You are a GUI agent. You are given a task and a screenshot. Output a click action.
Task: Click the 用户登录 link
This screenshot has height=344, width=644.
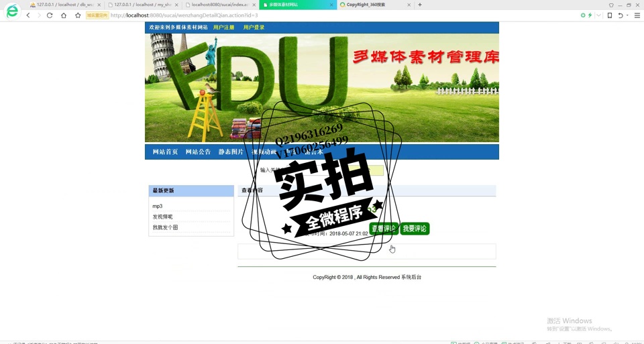coord(254,27)
